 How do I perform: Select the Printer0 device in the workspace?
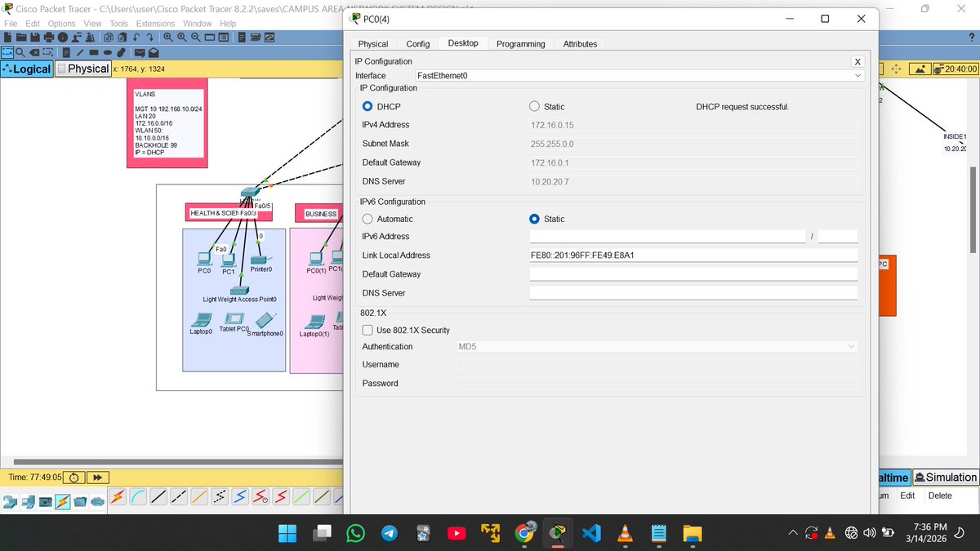(x=261, y=262)
